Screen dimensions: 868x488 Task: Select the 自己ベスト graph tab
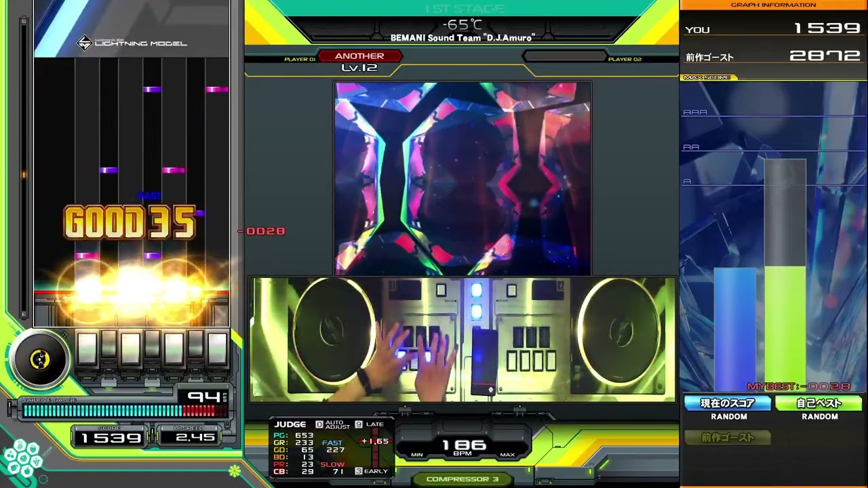tap(818, 403)
